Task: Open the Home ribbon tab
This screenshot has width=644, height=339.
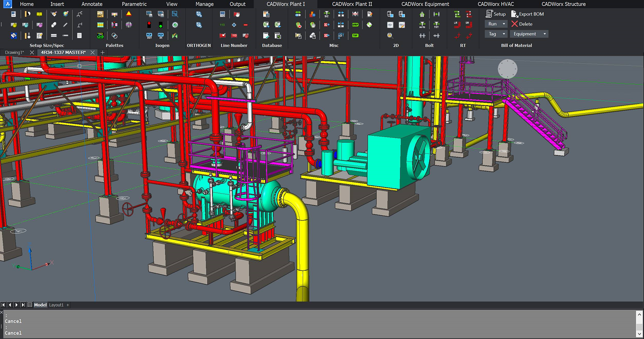Action: point(27,4)
